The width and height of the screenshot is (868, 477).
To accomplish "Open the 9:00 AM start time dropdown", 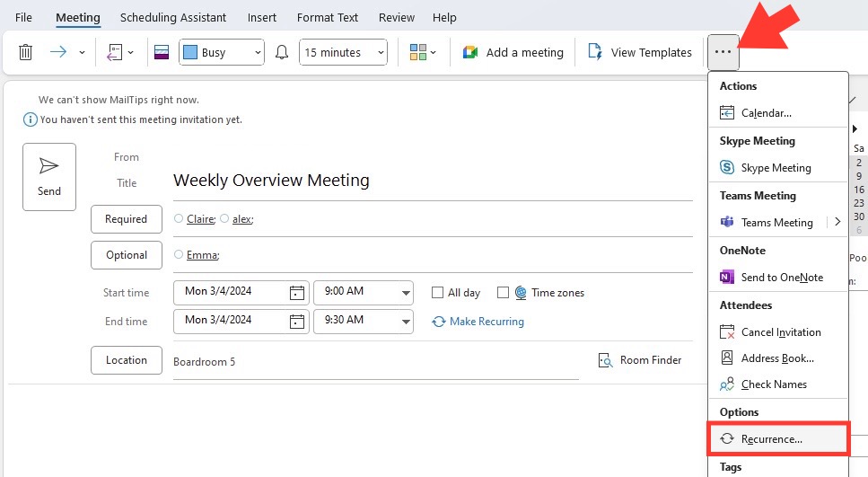I will point(406,293).
